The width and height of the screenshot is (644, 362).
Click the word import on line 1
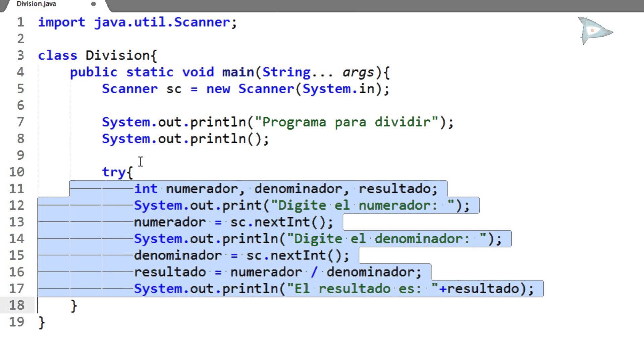pos(61,22)
